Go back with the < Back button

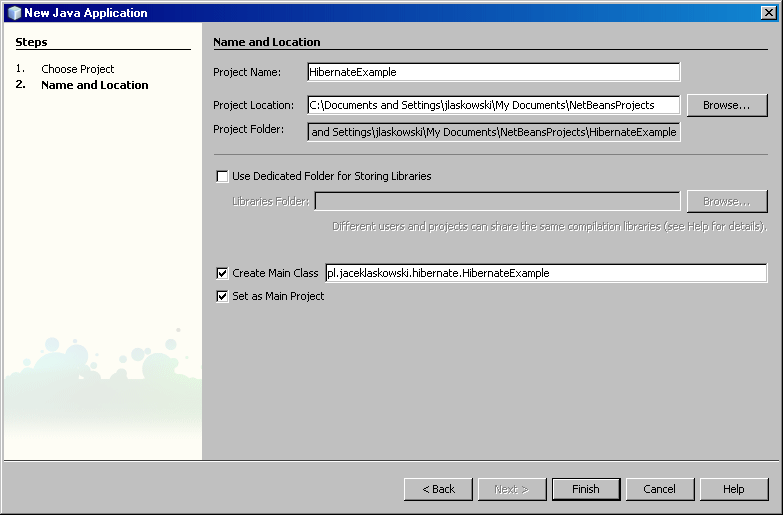click(x=438, y=489)
